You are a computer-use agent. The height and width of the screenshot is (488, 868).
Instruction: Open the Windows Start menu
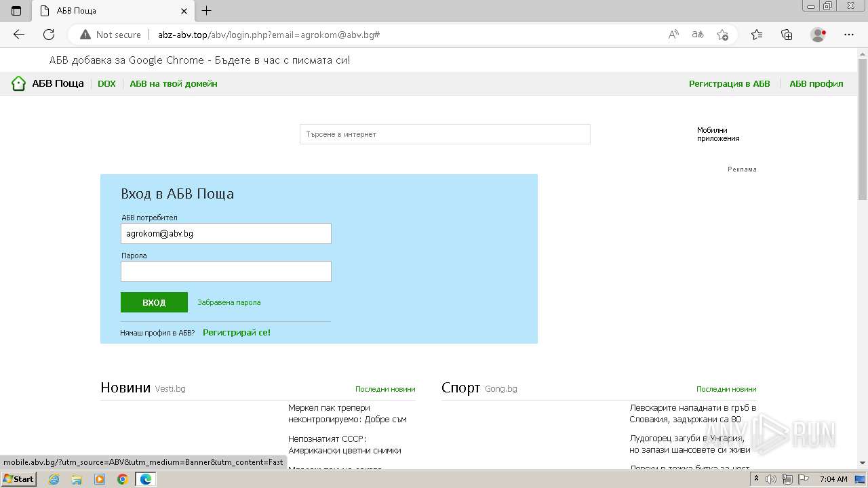[x=19, y=479]
